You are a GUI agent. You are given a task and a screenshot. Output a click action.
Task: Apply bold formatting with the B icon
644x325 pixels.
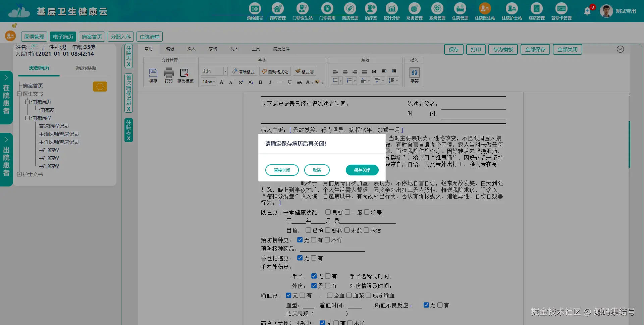pyautogui.click(x=260, y=82)
